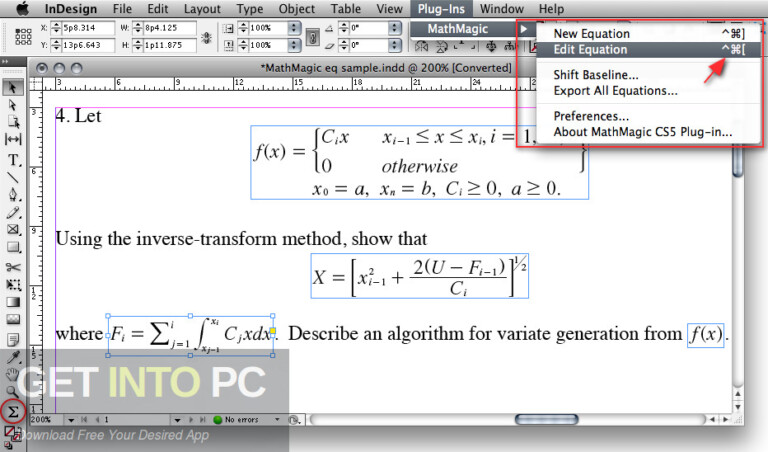Open the Type menu
This screenshot has width=768, height=452.
(x=250, y=9)
